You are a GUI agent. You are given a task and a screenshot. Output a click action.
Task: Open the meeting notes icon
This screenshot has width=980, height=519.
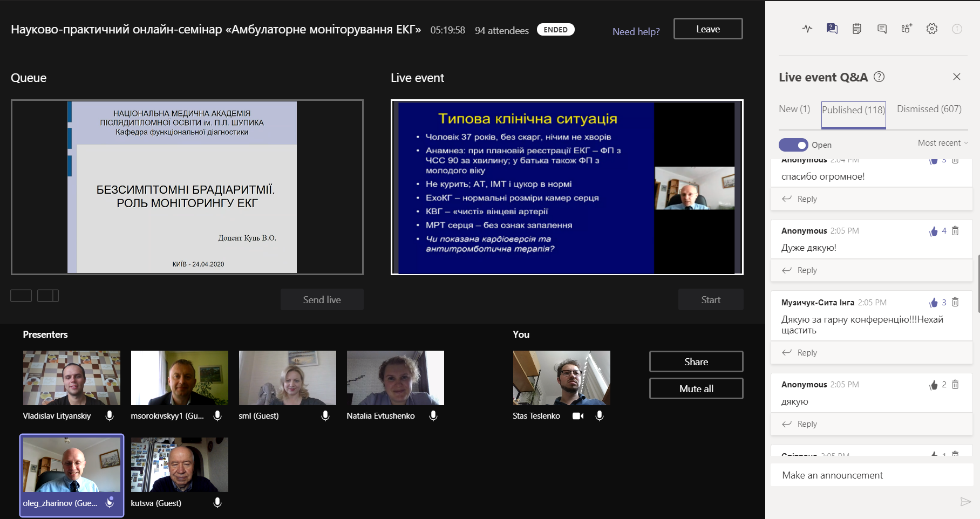coord(857,29)
